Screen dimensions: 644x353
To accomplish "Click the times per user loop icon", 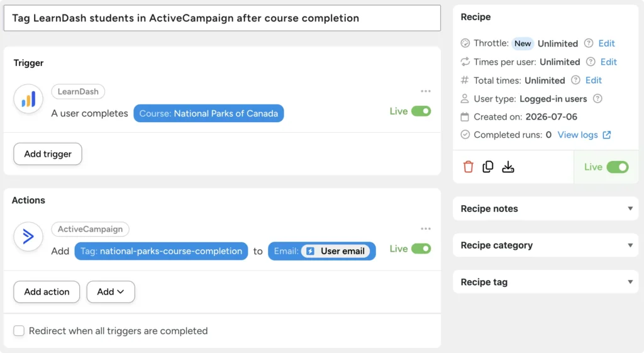I will [465, 62].
